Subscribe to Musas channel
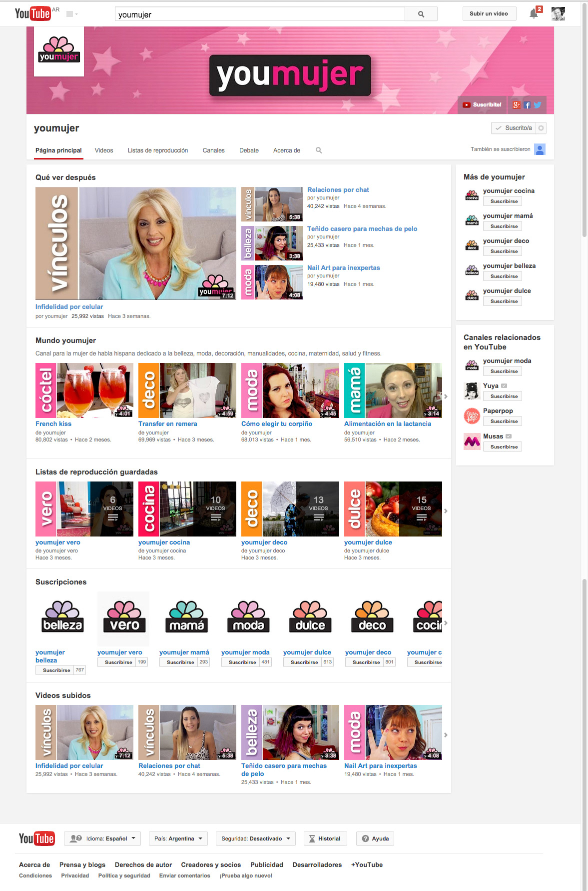 503,446
